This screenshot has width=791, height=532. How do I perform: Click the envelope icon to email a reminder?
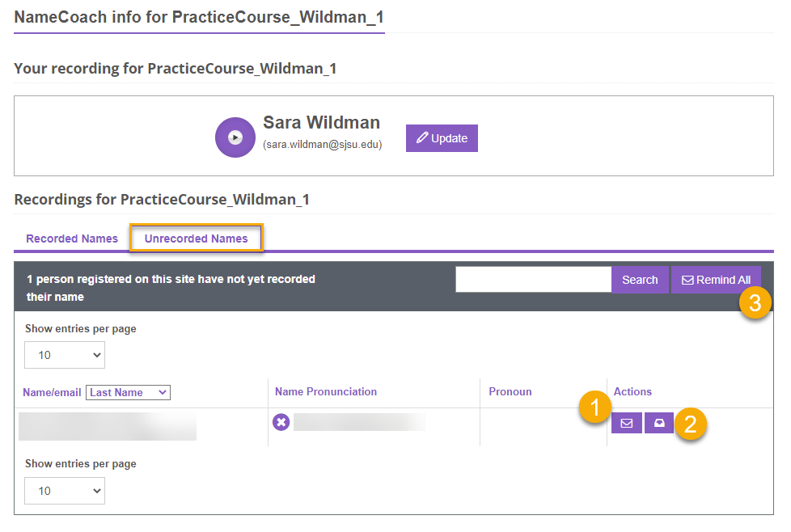(626, 422)
